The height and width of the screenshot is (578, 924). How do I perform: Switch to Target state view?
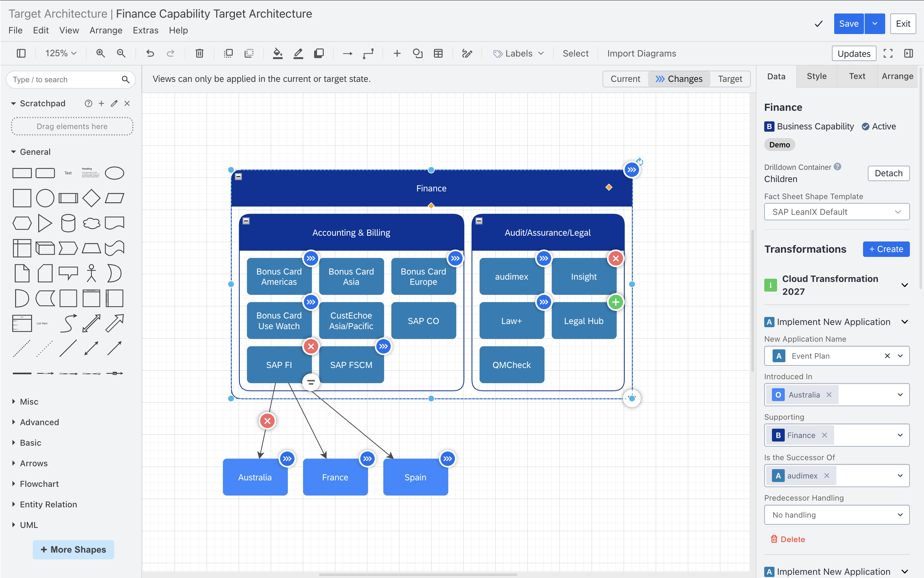[x=730, y=79]
